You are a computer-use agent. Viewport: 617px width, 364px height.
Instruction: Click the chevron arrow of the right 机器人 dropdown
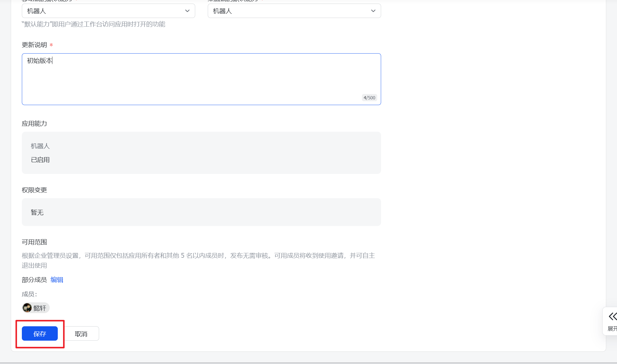[373, 11]
